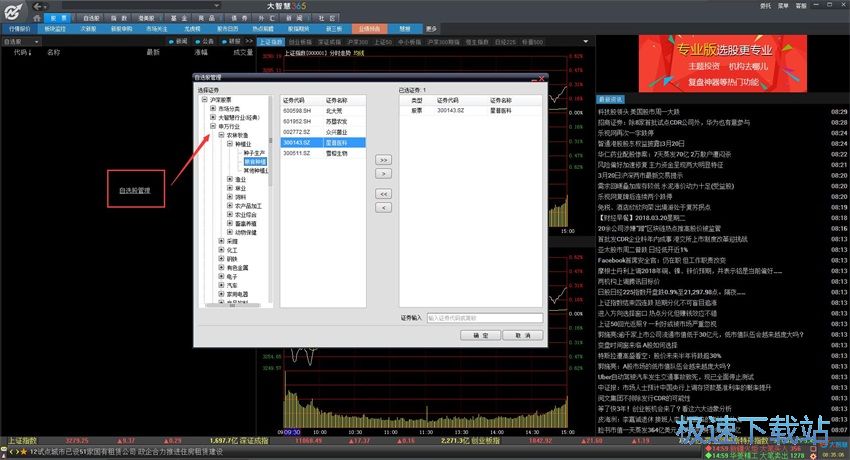The height and width of the screenshot is (460, 850).
Task: Toggle the 新闻 marker option
Action: point(178,41)
